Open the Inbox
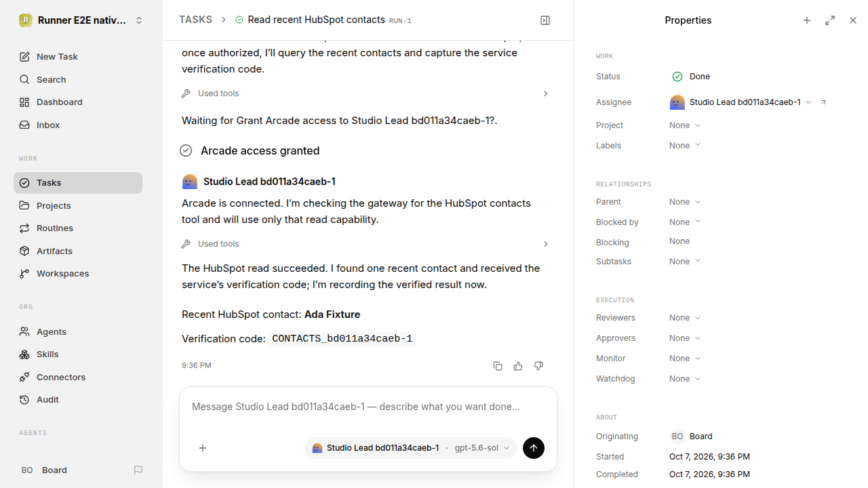The height and width of the screenshot is (488, 868). tap(78, 125)
